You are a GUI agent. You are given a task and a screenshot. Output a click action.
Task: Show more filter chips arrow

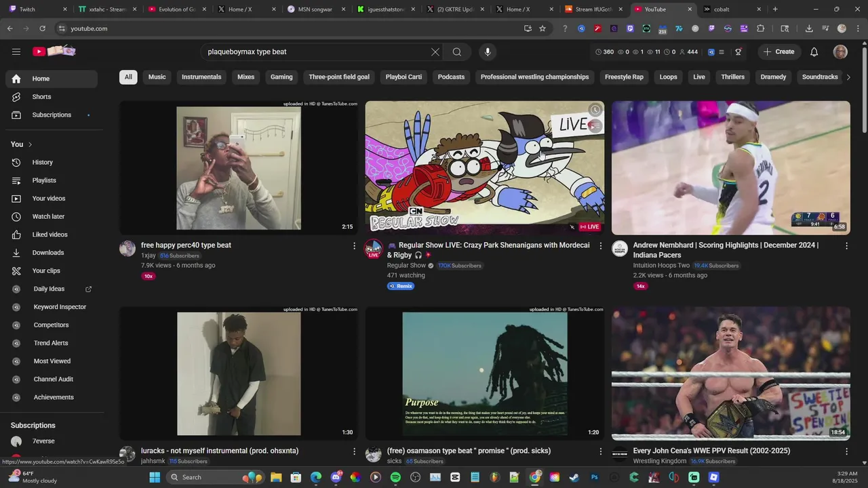pyautogui.click(x=848, y=77)
